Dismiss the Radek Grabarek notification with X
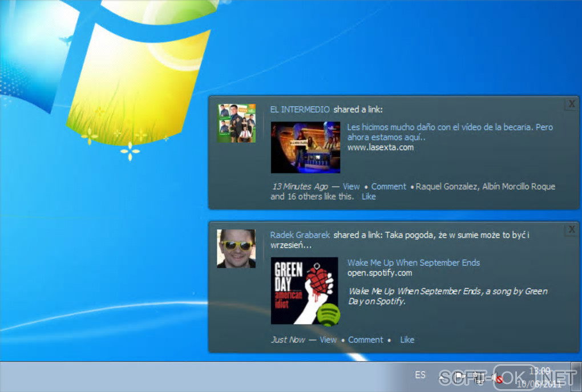The height and width of the screenshot is (392, 582). (572, 229)
